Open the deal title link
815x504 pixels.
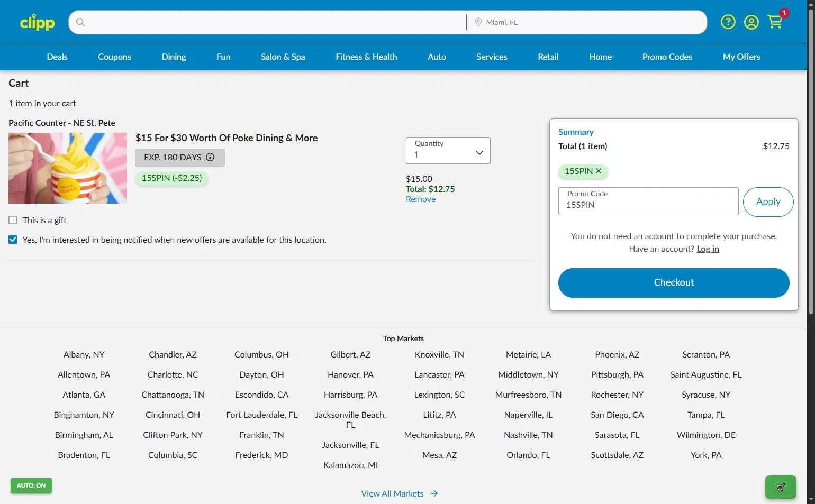(227, 138)
